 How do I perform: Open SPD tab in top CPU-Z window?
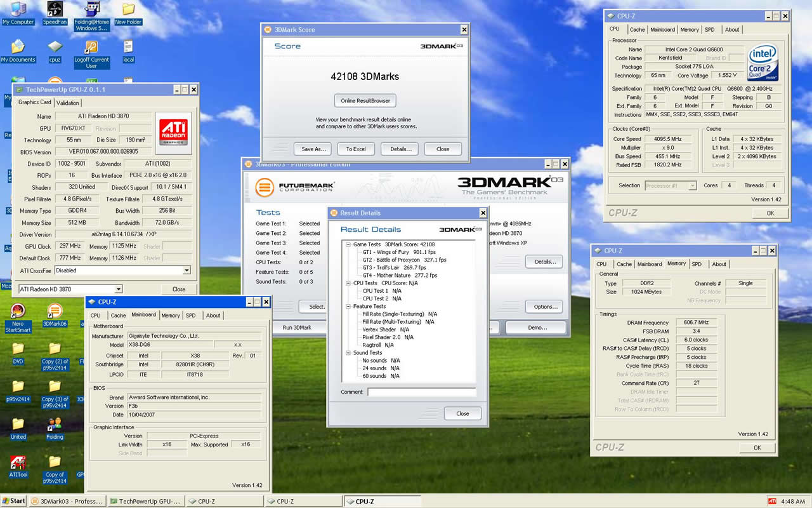tap(709, 30)
